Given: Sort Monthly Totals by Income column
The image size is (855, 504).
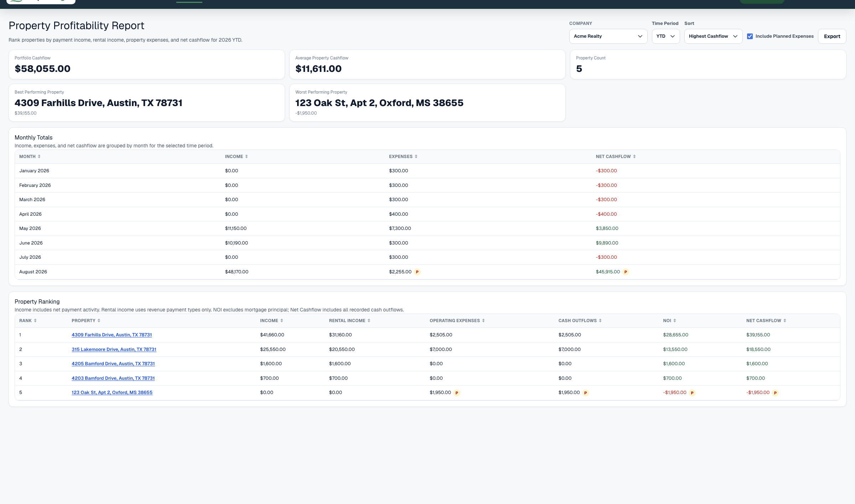Looking at the screenshot, I should pyautogui.click(x=236, y=157).
